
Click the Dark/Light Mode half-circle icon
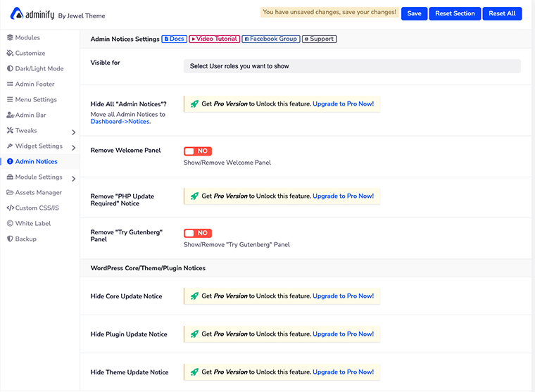point(10,68)
